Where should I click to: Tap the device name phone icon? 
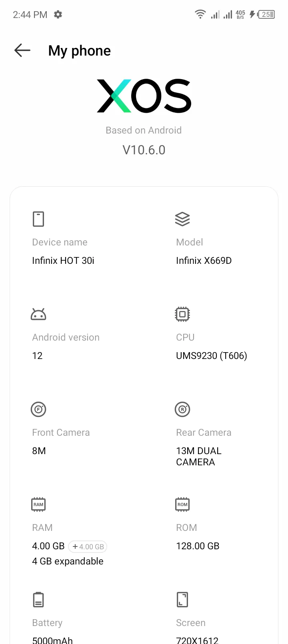[x=38, y=219]
